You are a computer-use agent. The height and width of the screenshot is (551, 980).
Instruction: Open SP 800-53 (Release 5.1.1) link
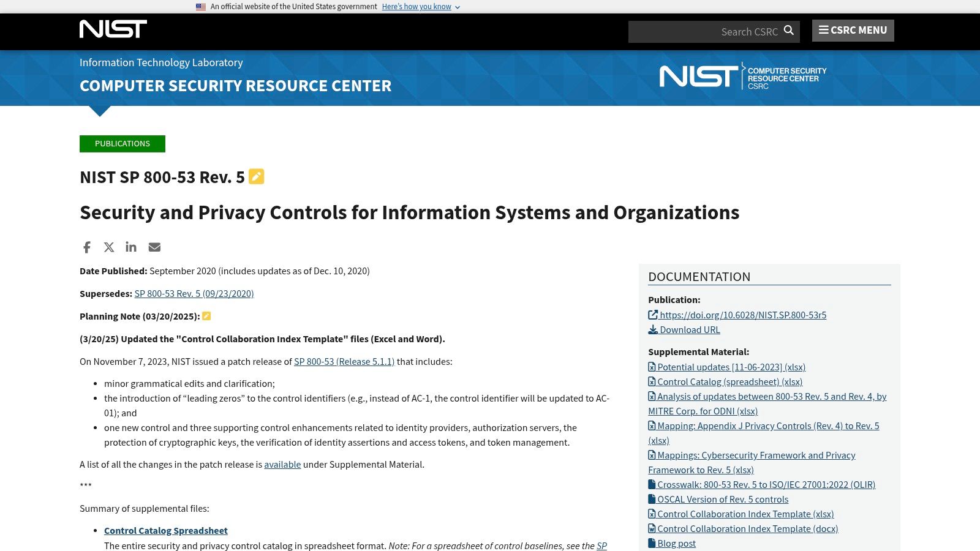click(x=344, y=362)
